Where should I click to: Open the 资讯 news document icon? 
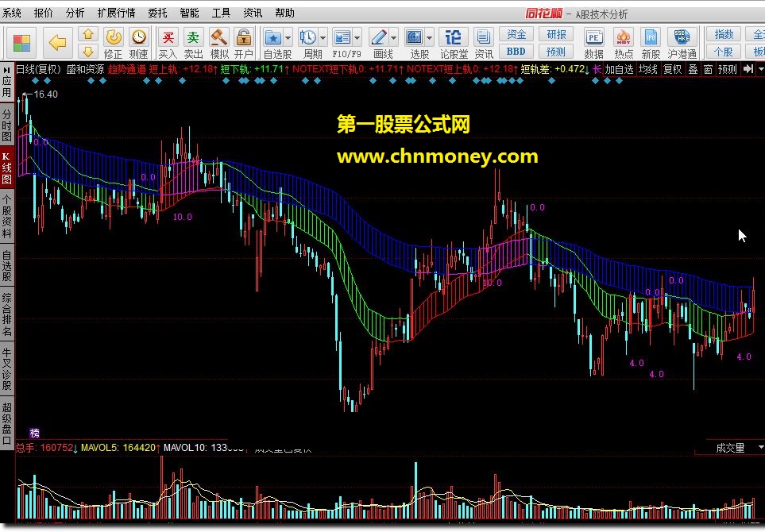483,37
